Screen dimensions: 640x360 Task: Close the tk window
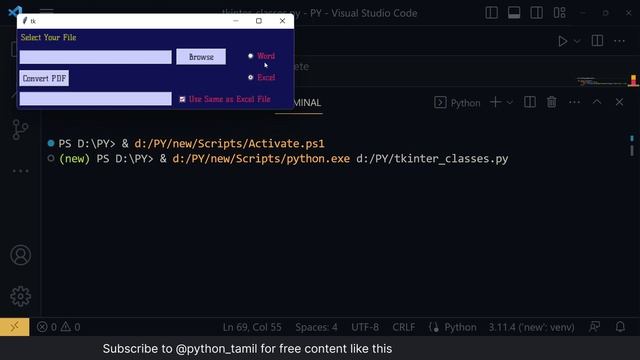tap(282, 21)
